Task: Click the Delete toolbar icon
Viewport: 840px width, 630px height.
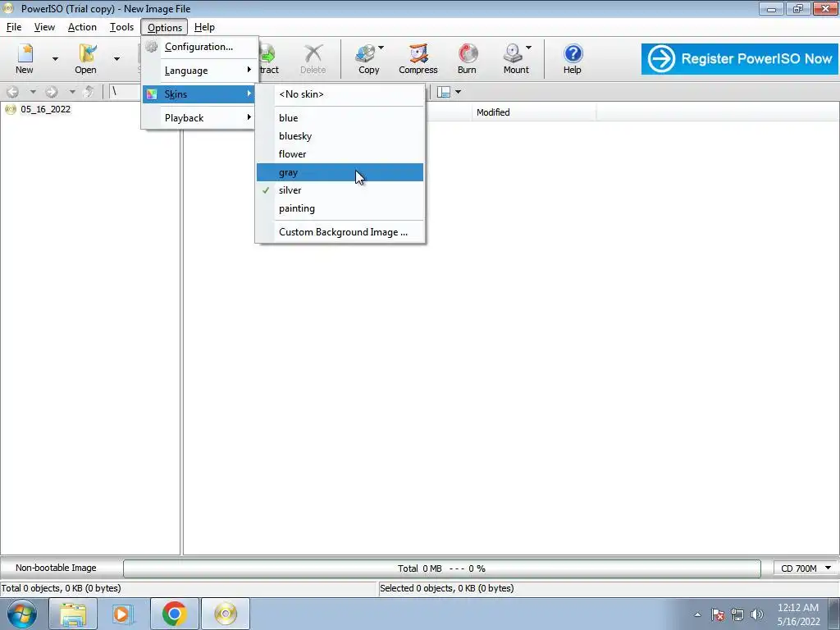Action: point(313,53)
